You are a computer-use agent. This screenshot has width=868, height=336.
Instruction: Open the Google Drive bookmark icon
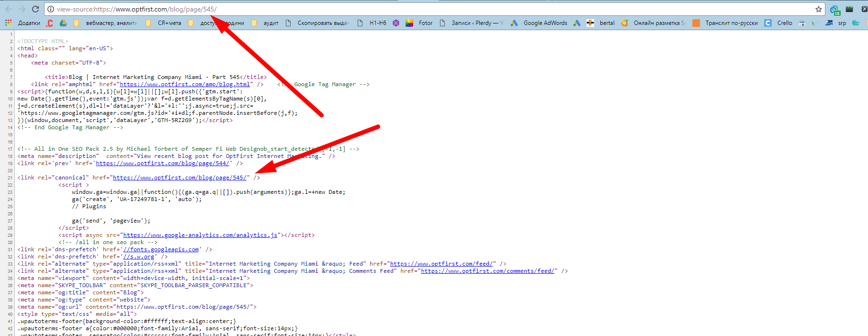(x=63, y=23)
